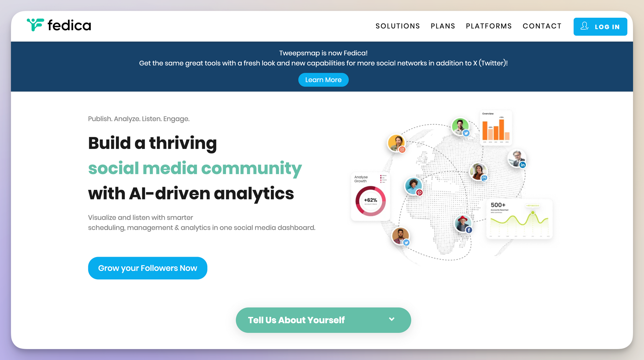Click the Learn More button
This screenshot has width=644, height=360.
(x=322, y=79)
